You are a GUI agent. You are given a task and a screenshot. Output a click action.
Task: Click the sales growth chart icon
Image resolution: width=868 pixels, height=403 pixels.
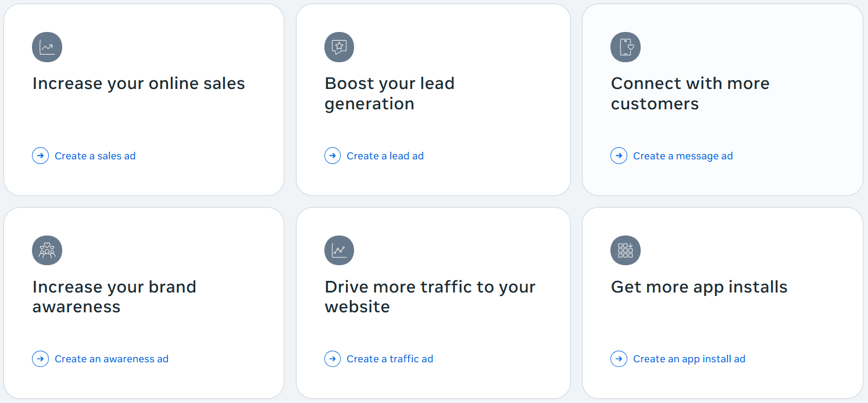point(47,47)
